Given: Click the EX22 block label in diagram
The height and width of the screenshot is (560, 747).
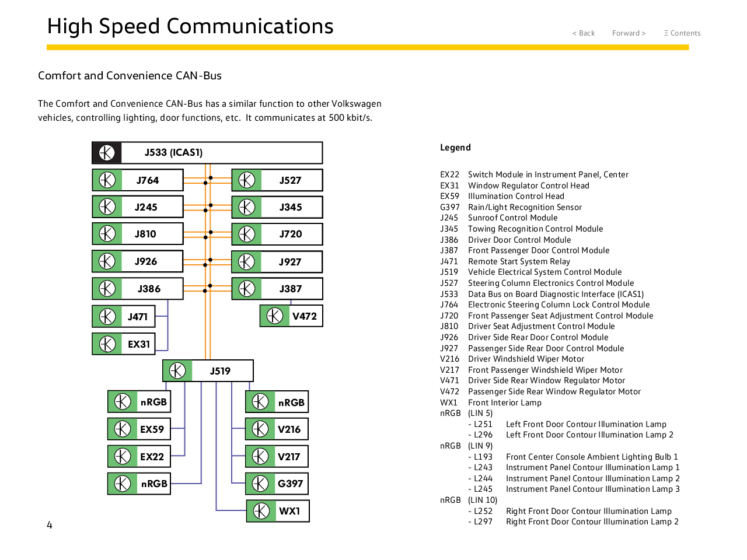Looking at the screenshot, I should (152, 457).
